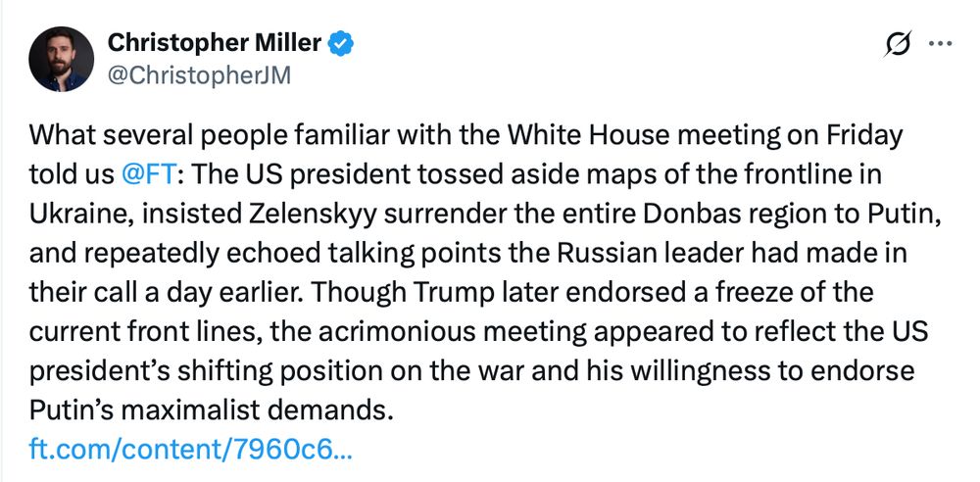Open the three-dot more options menu
This screenshot has height=482, width=980.
click(939, 44)
